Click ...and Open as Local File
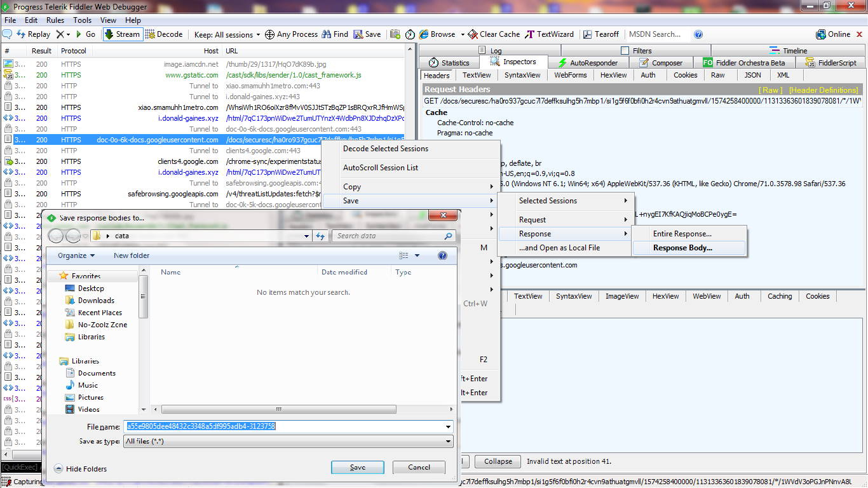Screen dimensions: 868x488 [x=566, y=248]
